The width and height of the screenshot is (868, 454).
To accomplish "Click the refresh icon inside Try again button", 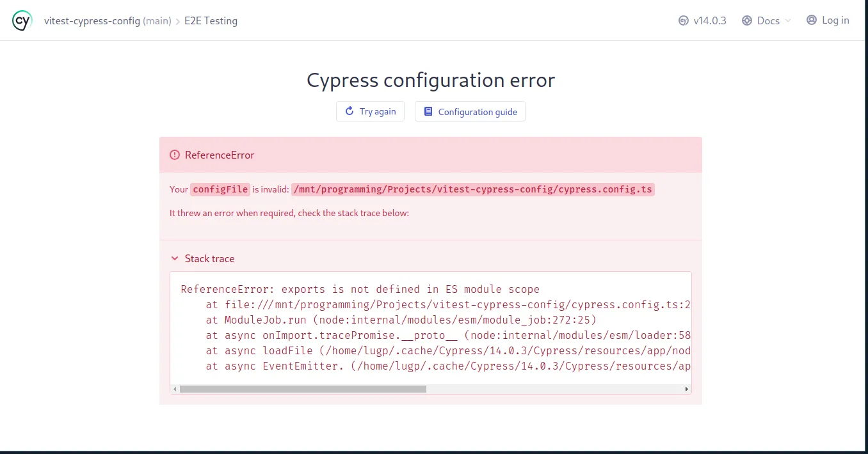I will click(x=349, y=111).
